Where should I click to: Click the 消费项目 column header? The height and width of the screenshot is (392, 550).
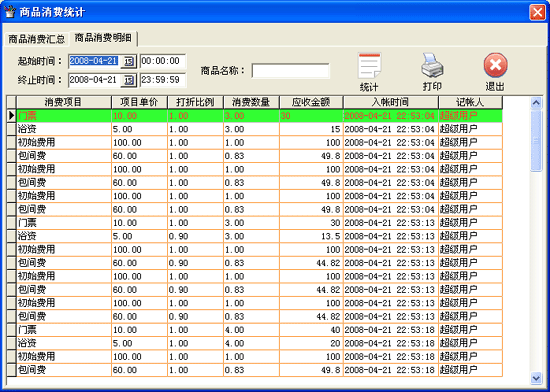[63, 102]
